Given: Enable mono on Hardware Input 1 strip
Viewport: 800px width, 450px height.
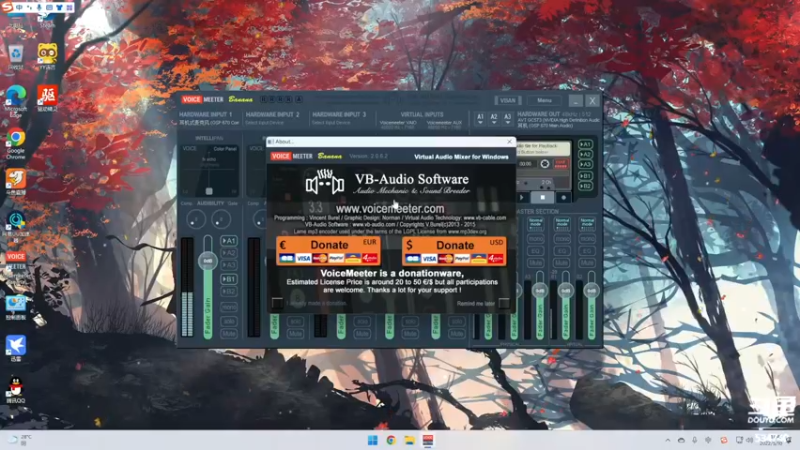Looking at the screenshot, I should point(229,307).
